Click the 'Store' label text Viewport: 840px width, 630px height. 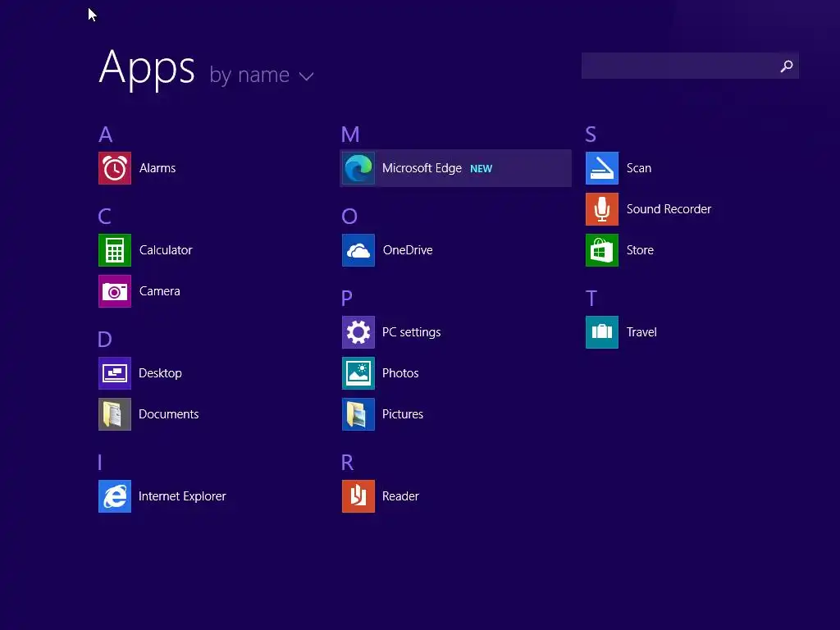coord(640,250)
